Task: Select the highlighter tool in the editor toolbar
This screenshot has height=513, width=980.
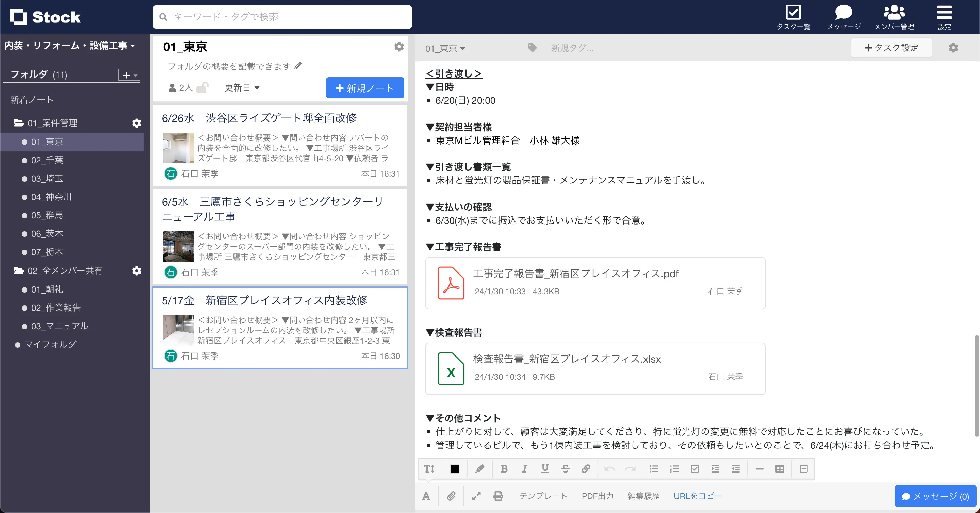Action: pos(479,469)
